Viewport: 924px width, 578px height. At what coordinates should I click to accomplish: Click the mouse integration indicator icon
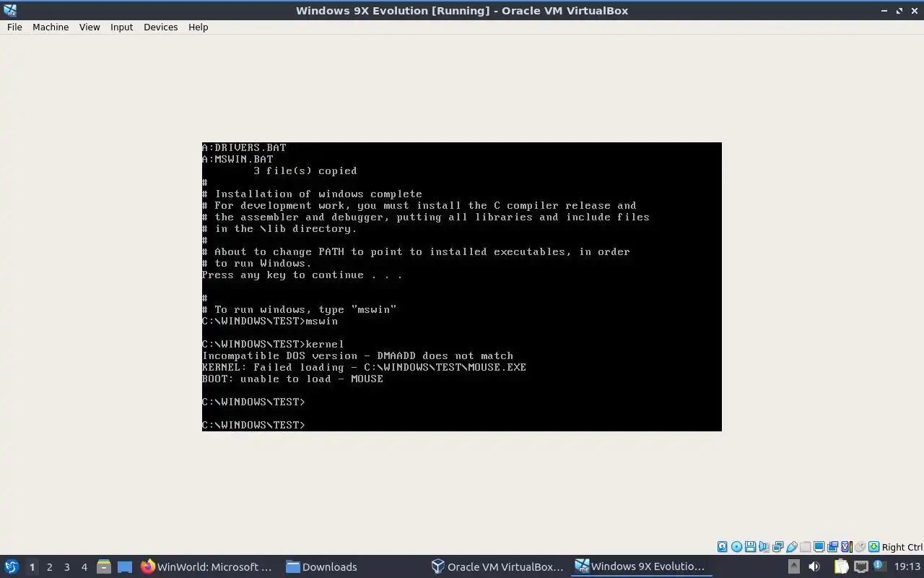860,547
